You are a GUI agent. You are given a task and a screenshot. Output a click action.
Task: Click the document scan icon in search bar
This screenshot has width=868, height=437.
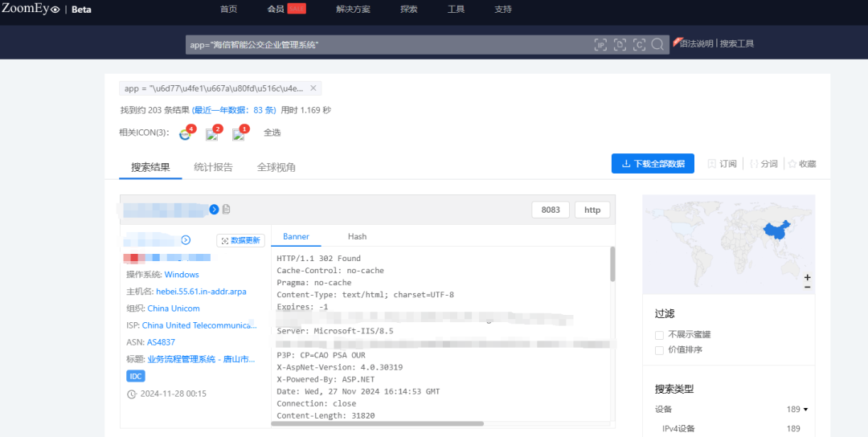[620, 45]
